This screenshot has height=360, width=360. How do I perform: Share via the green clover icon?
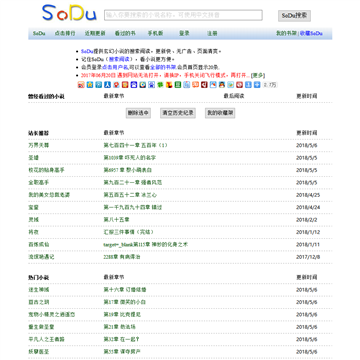pyautogui.click(x=160, y=85)
